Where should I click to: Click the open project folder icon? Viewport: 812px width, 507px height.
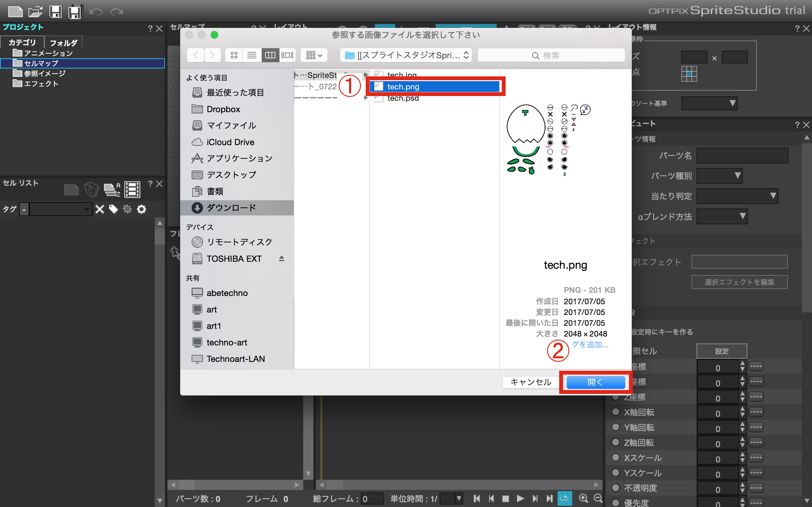[x=35, y=12]
